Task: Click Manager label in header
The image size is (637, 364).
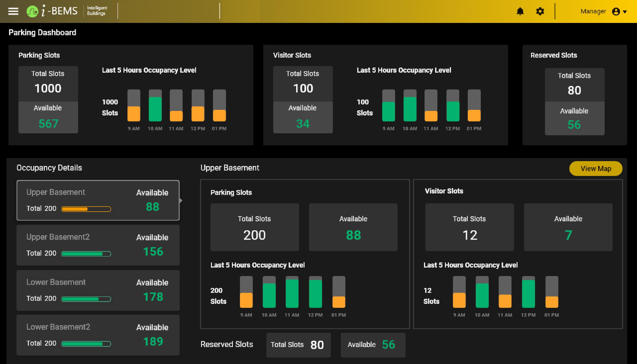Action: (593, 12)
